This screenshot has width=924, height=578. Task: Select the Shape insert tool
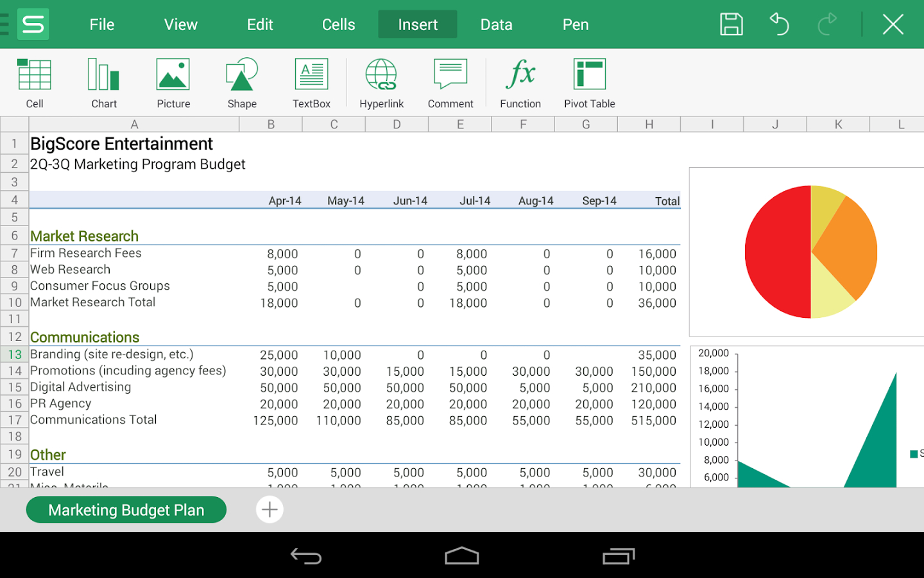point(242,83)
